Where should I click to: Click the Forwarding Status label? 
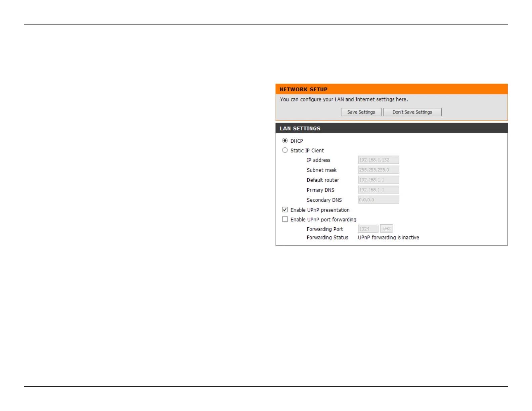(x=327, y=237)
